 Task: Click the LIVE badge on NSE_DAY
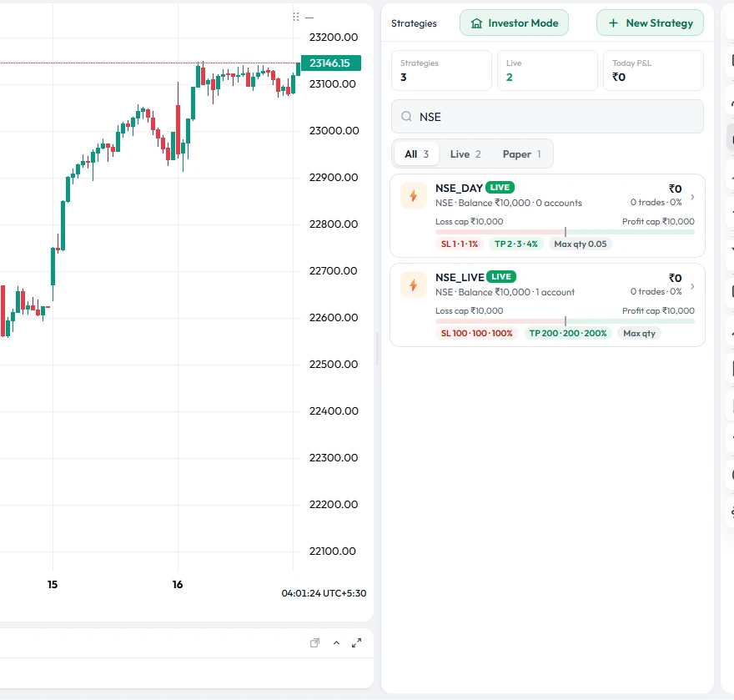tap(500, 187)
